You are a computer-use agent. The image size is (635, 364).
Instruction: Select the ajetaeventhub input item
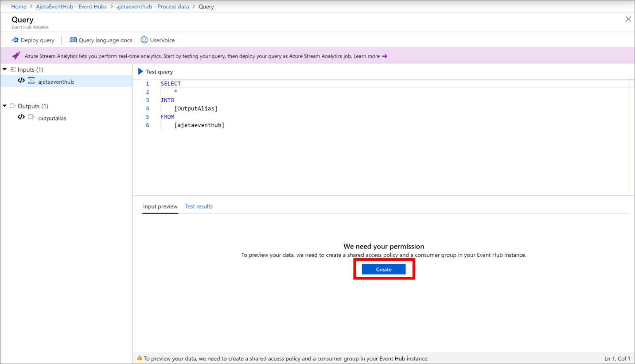(66, 81)
